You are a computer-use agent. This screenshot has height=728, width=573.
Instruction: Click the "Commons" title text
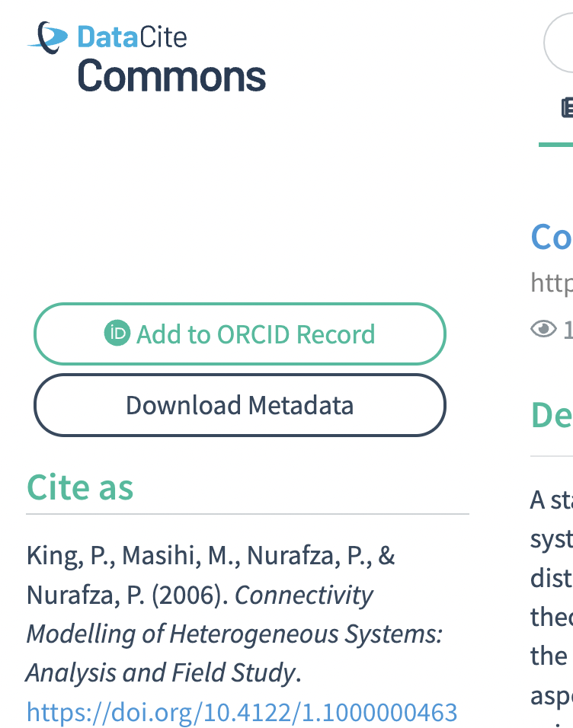(171, 76)
